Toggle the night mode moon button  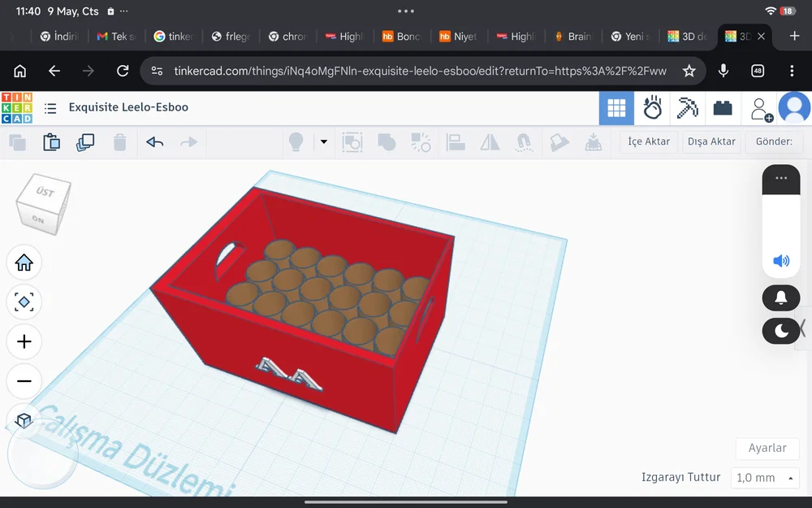click(x=781, y=331)
